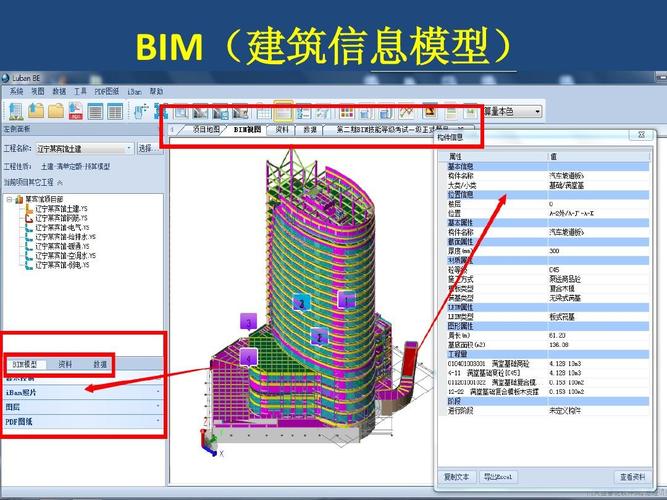The width and height of the screenshot is (667, 500).
Task: Click the plain yellow folder toolbar icon
Action: tap(56, 111)
